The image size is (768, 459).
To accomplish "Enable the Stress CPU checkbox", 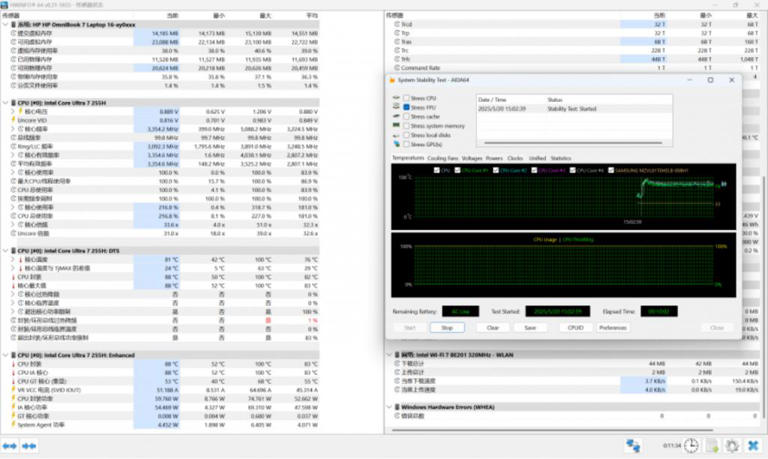I will click(x=406, y=98).
